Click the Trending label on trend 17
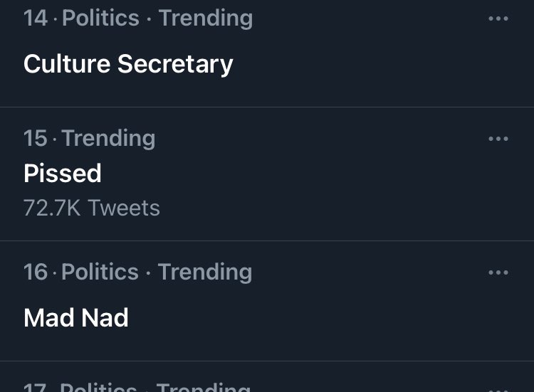Image resolution: width=534 pixels, height=392 pixels. coord(204,387)
